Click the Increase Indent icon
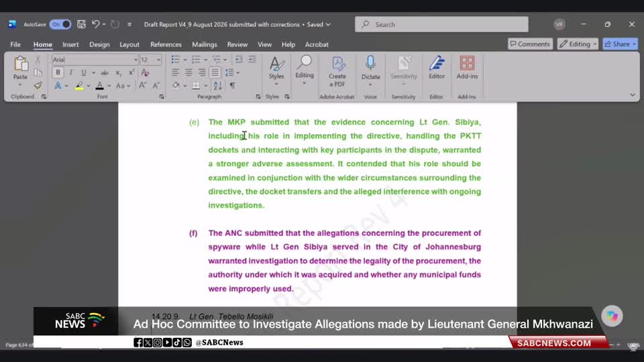This screenshot has height=362, width=644. 252,60
